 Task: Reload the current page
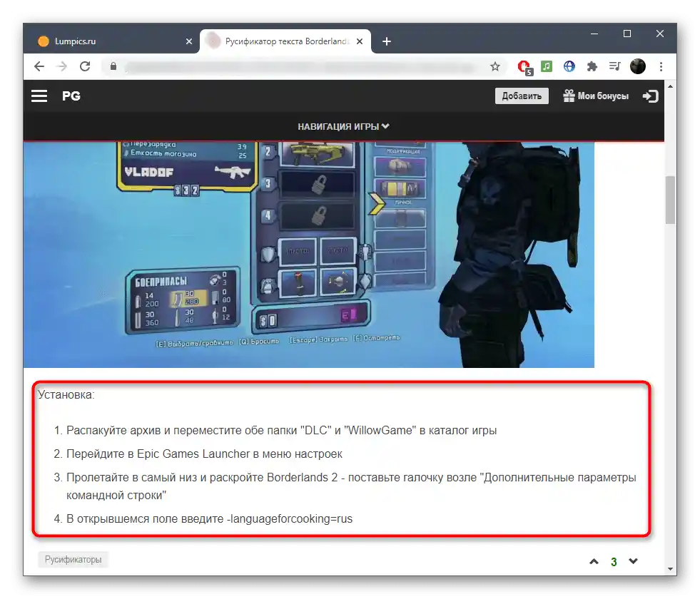tap(85, 66)
